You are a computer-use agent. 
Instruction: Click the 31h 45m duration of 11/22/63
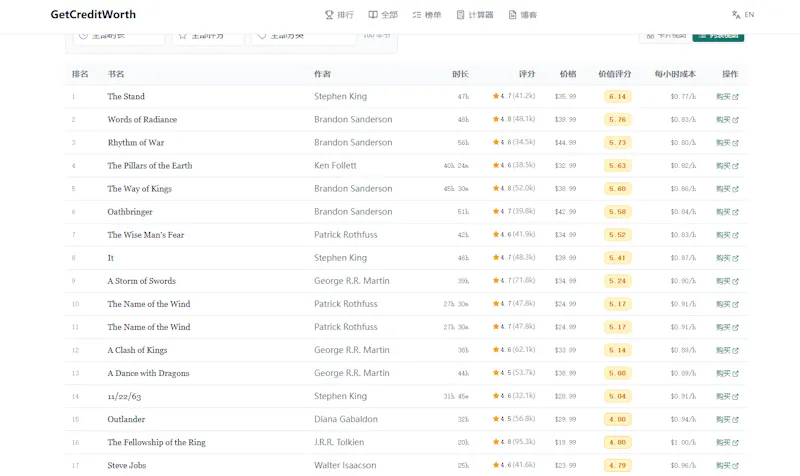[456, 396]
